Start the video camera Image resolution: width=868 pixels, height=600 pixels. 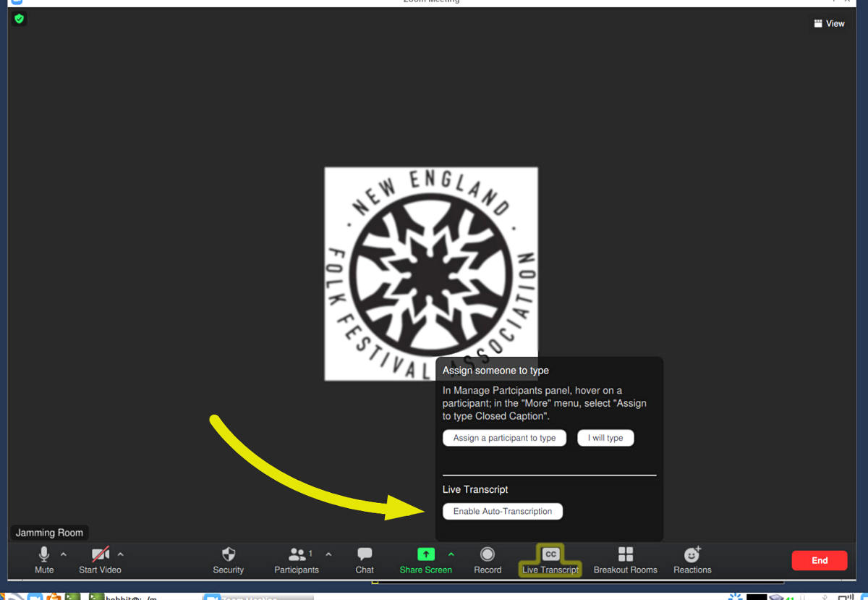pyautogui.click(x=100, y=559)
